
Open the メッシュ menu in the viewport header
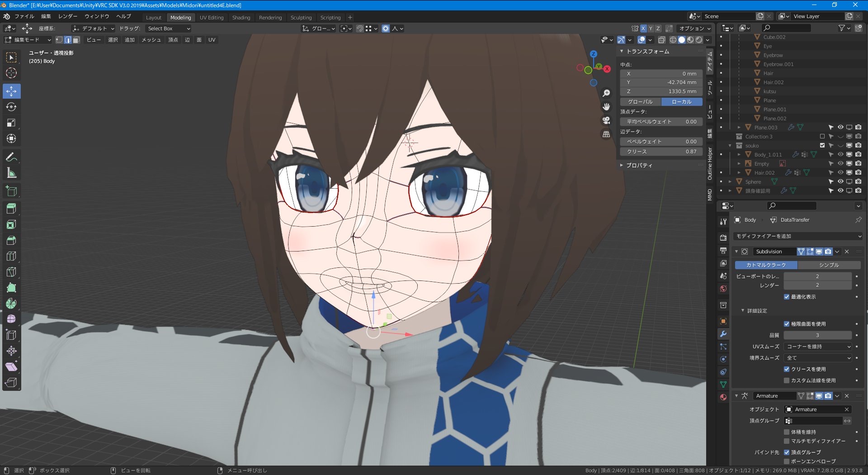[151, 40]
